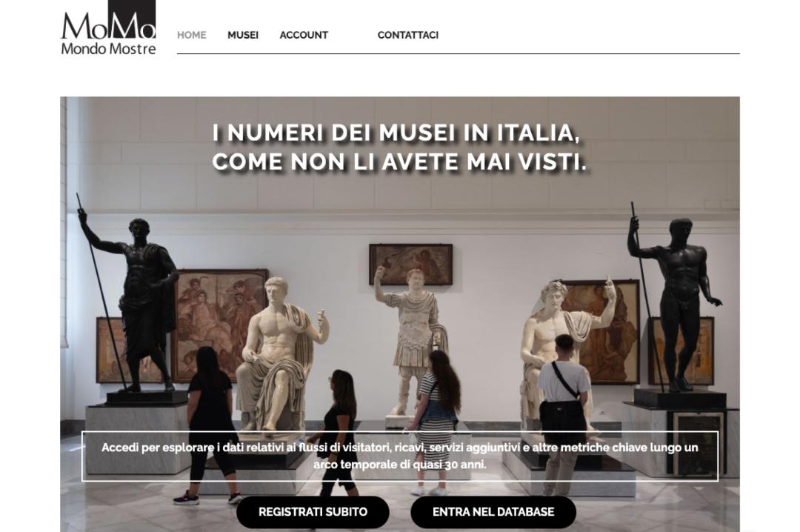Screen dimensions: 800x532
Task: Click the REGISTRATI SUBITO button
Action: click(313, 512)
